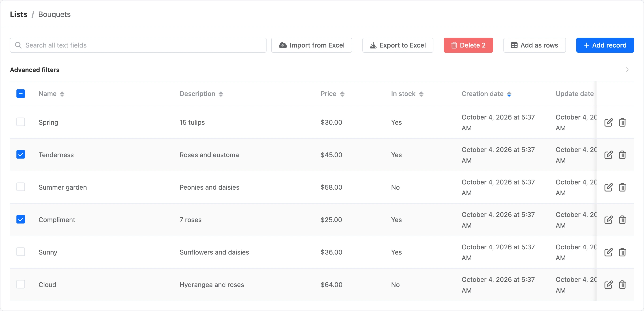Screen dimensions: 644x311
Task: Remove the Sunny bouquet via trash icon
Action: pos(622,252)
